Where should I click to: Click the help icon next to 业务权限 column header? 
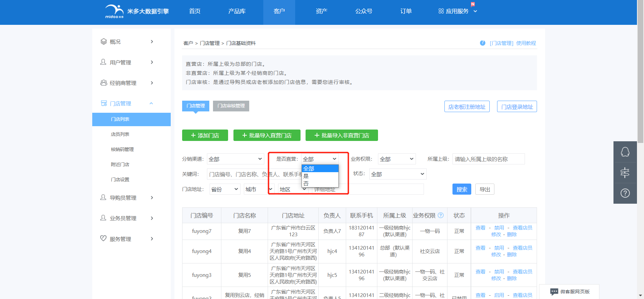(x=441, y=215)
